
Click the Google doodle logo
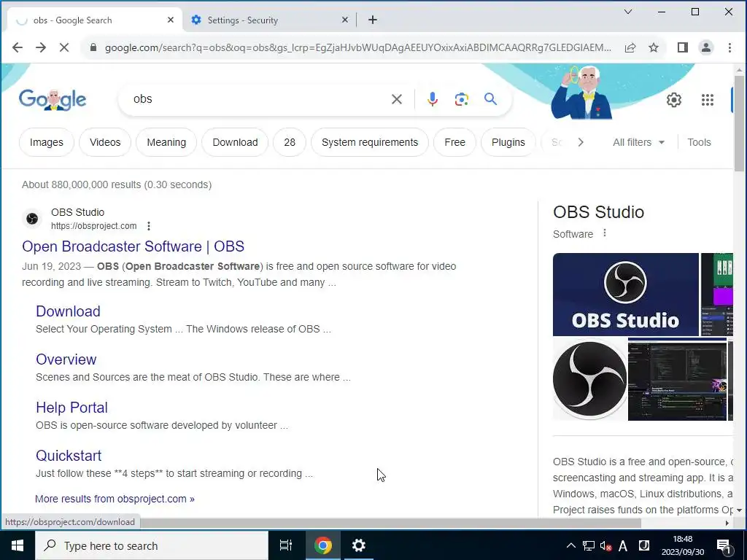(x=53, y=99)
